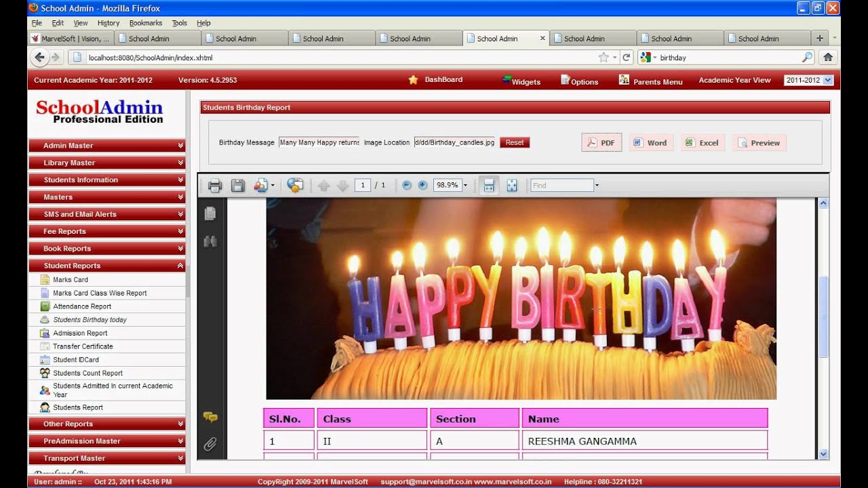
Task: Expand the Other Reports section
Action: click(x=106, y=424)
